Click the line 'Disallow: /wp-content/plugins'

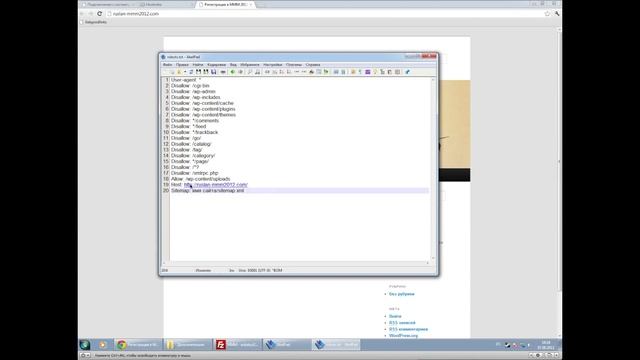[203, 109]
